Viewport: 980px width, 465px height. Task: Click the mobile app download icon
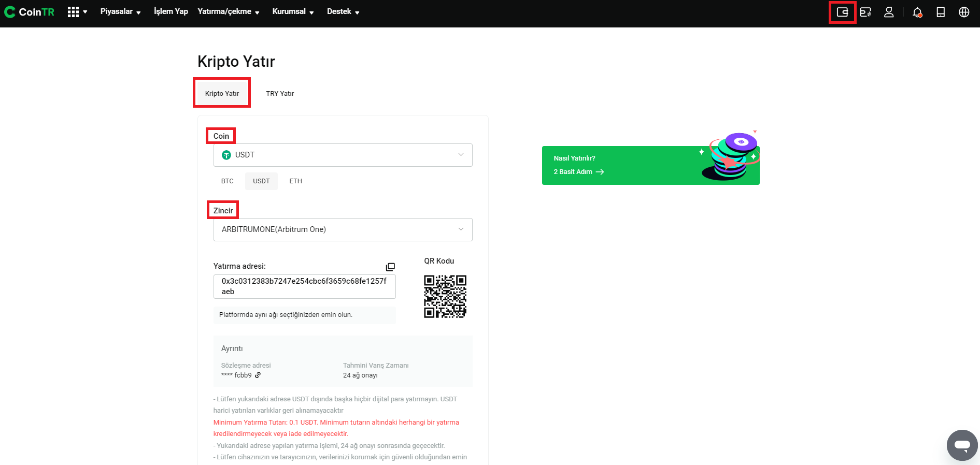[941, 12]
